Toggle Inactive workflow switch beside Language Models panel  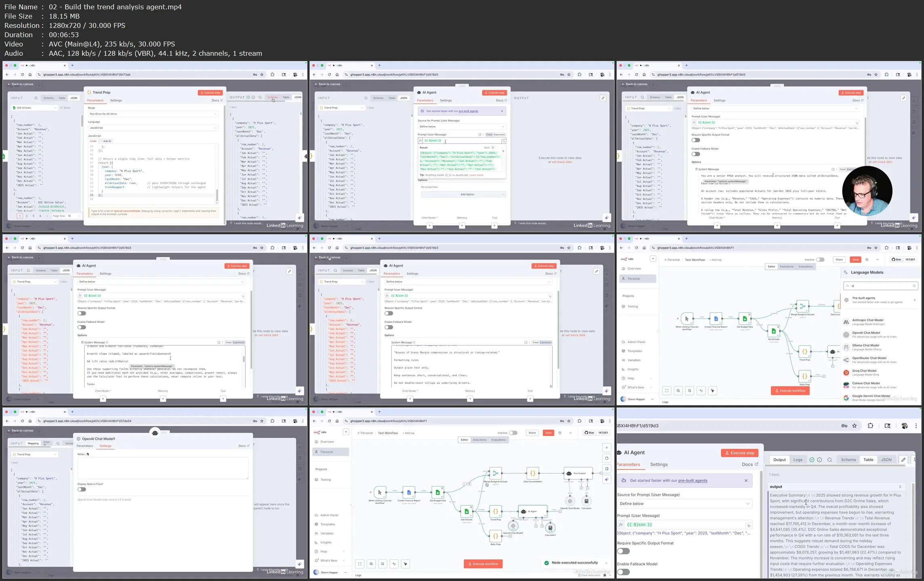click(x=820, y=260)
